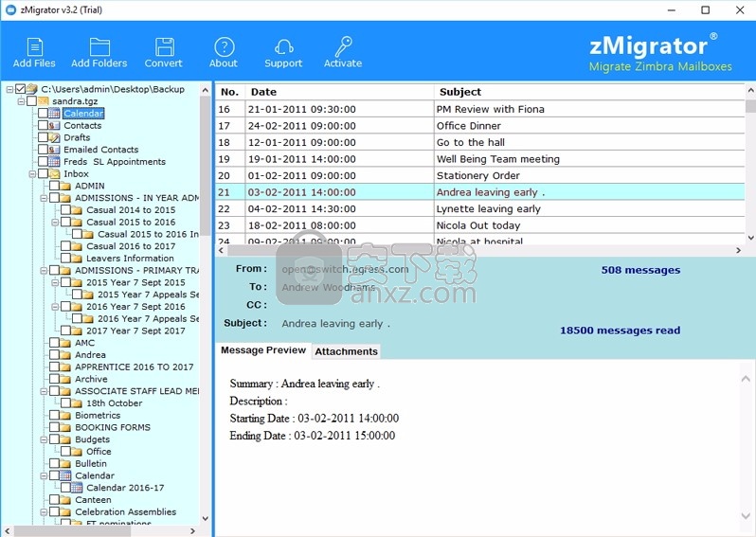Viewport: 756px width, 537px height.
Task: Switch to the Attachments tab
Action: 346,351
